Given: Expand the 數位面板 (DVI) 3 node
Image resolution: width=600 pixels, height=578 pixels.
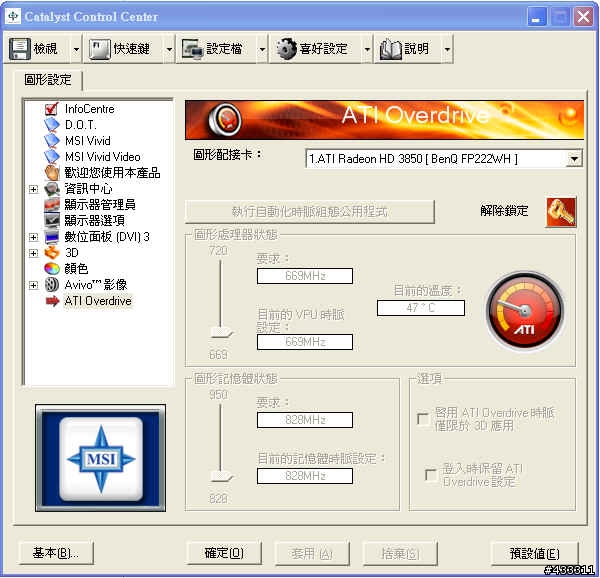Looking at the screenshot, I should 34,237.
